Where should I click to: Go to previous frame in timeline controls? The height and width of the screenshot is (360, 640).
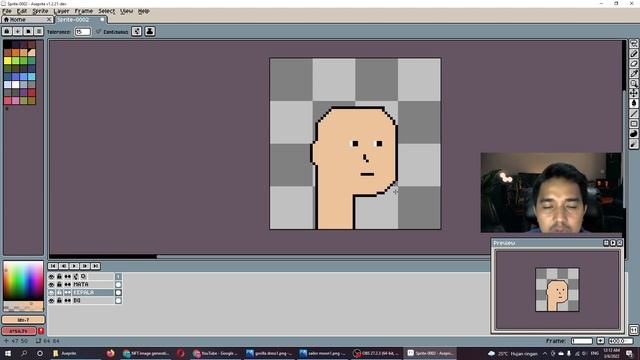[x=64, y=266]
